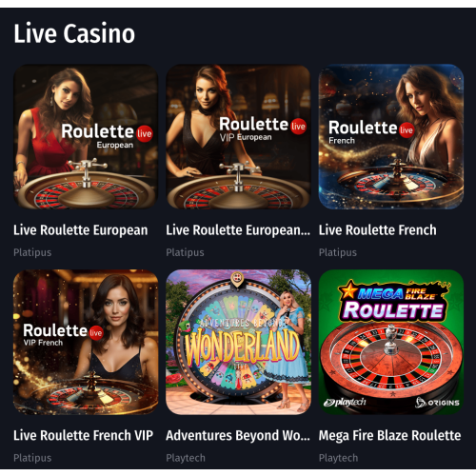This screenshot has height=476, width=476.
Task: Click the Adventures Beyond Wo... title
Action: (x=238, y=435)
